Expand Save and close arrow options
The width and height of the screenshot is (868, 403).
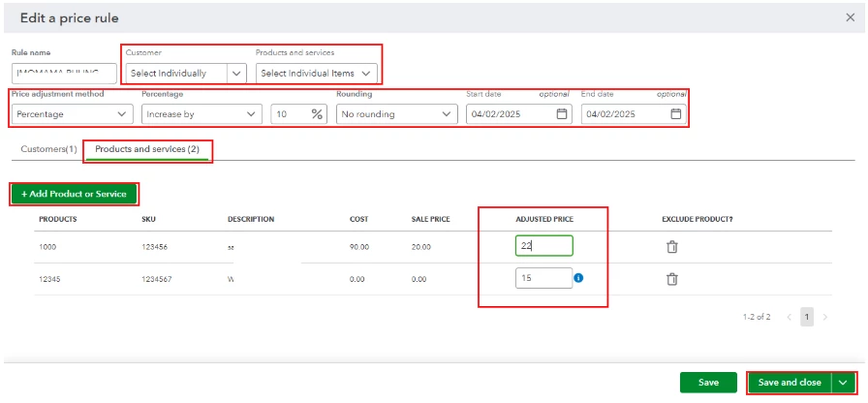click(844, 383)
